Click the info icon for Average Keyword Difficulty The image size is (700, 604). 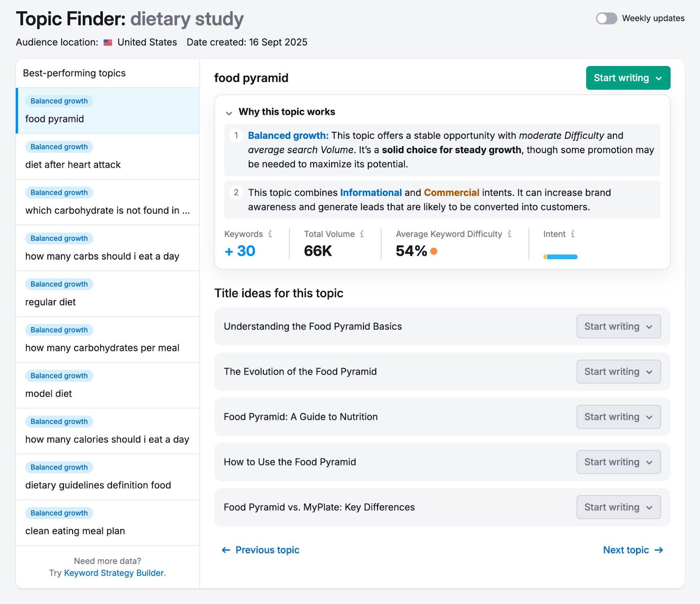pos(509,234)
